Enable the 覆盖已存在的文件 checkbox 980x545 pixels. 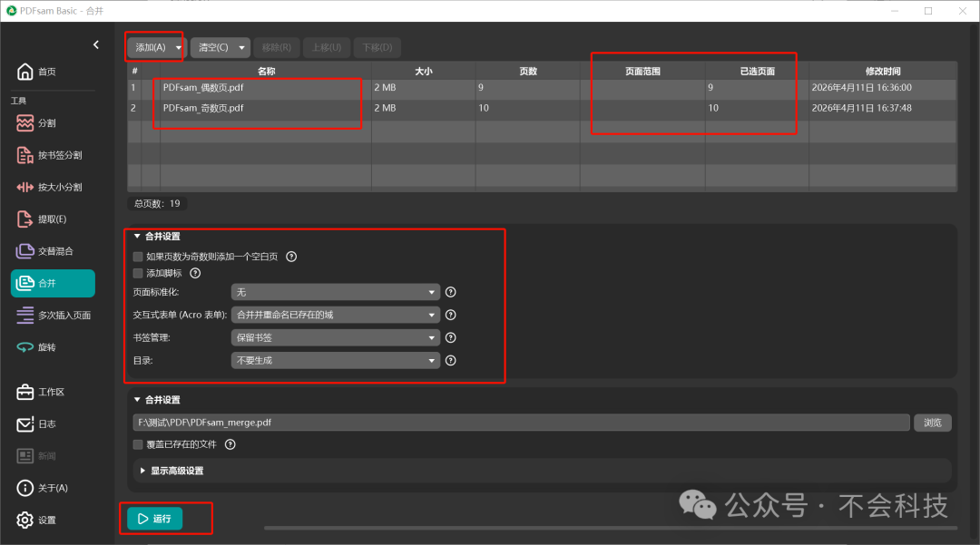138,444
